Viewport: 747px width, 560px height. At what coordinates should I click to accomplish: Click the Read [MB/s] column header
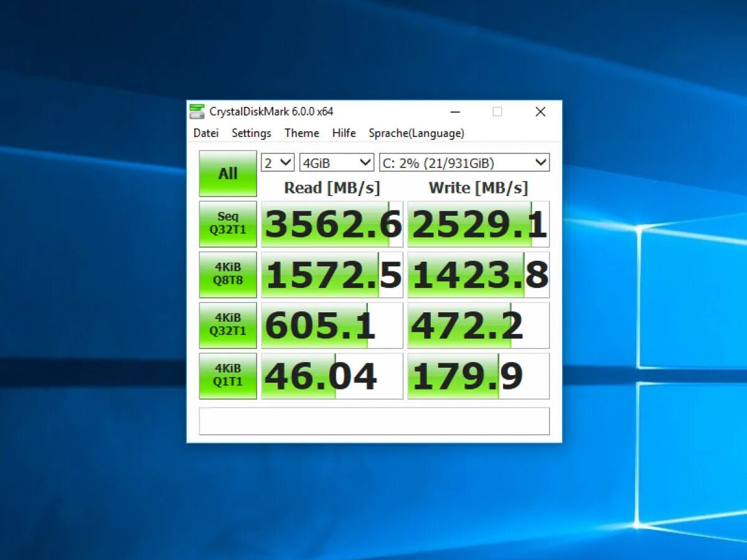pyautogui.click(x=331, y=188)
